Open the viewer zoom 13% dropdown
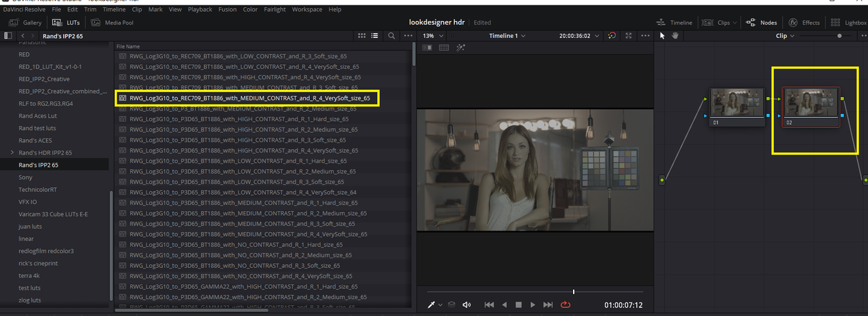 pos(432,35)
